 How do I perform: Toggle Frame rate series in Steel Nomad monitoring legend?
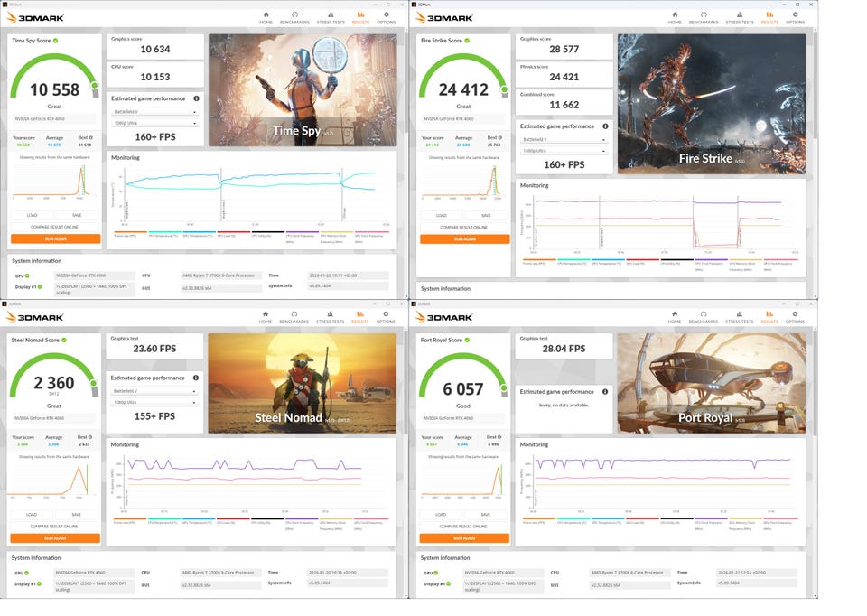(x=129, y=520)
